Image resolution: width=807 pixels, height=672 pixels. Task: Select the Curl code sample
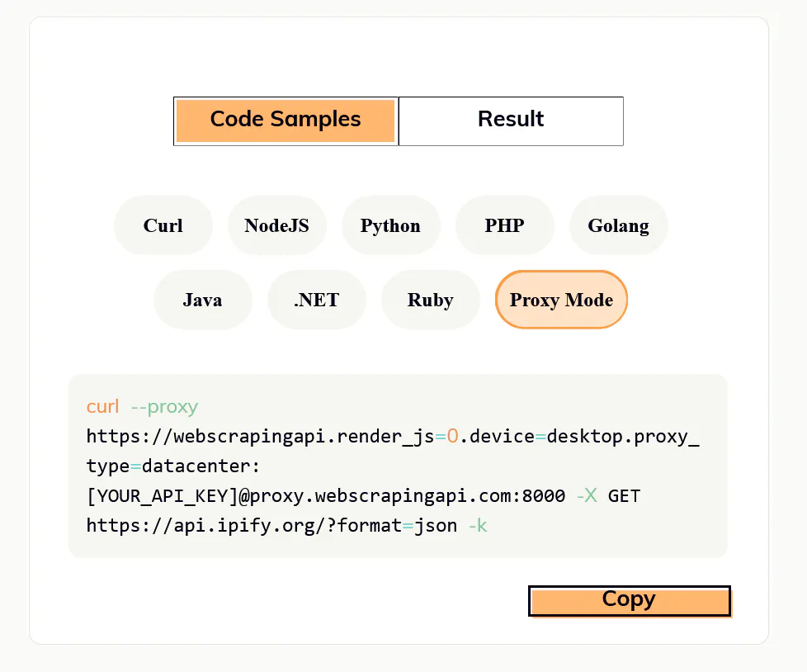[163, 225]
